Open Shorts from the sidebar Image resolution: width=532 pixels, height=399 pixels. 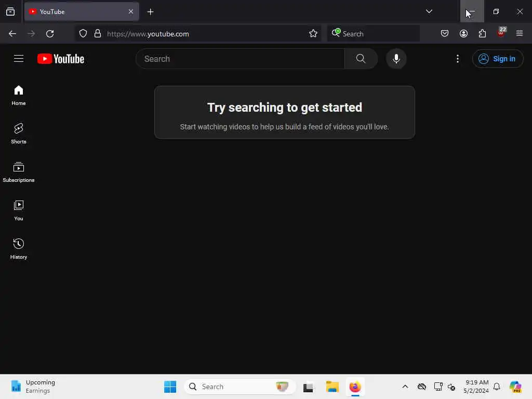(19, 134)
